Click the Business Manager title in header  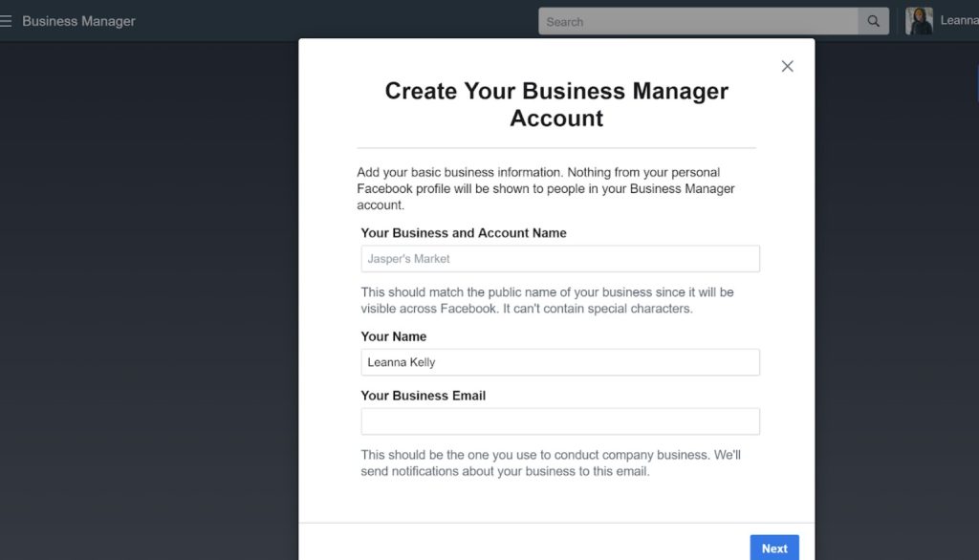point(78,21)
